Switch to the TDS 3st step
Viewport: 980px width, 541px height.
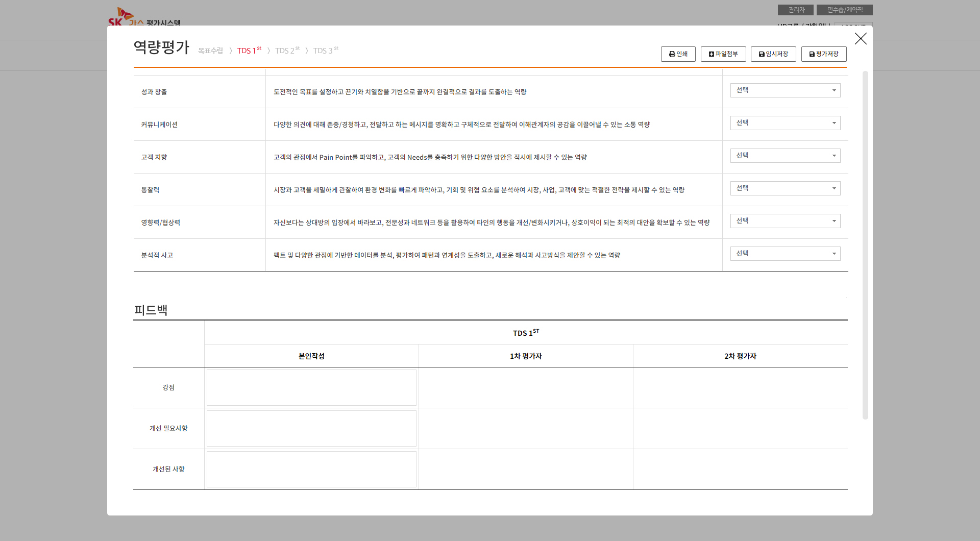tap(325, 51)
